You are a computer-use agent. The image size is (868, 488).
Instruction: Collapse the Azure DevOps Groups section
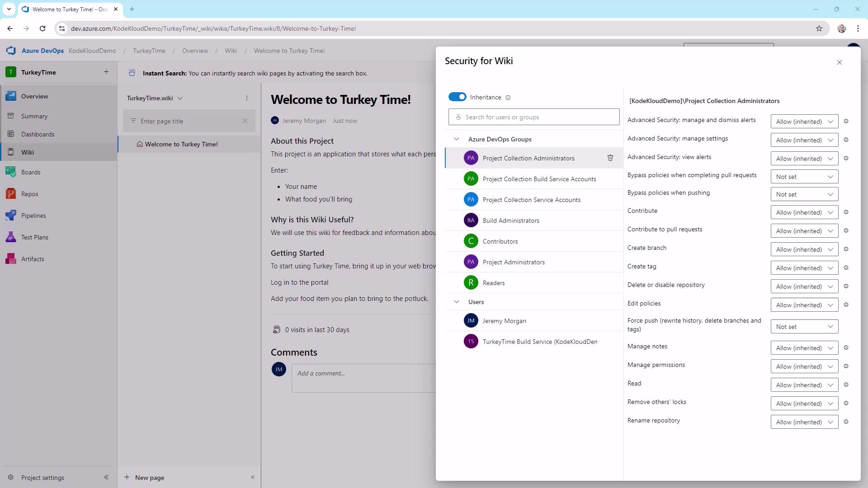457,139
